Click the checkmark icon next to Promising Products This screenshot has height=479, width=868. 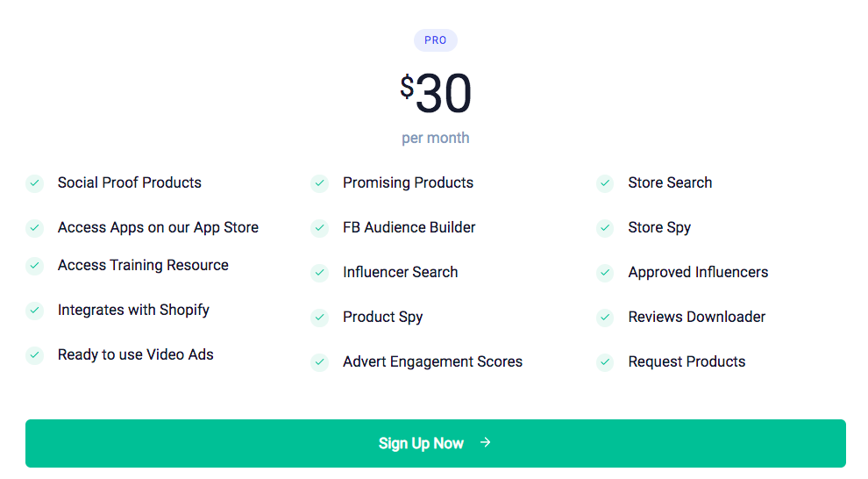[320, 183]
